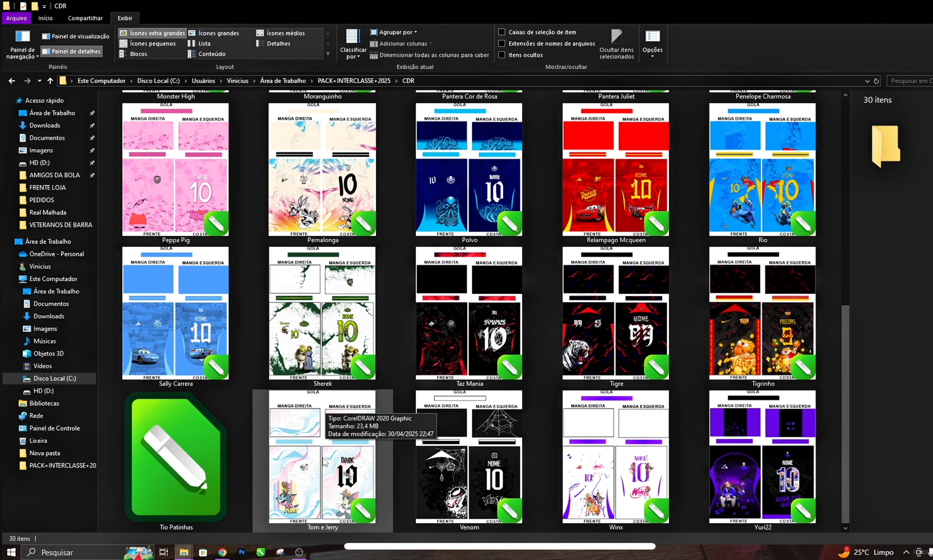This screenshot has height=560, width=933.
Task: Enable Itens ocultos checkbox
Action: pos(502,55)
